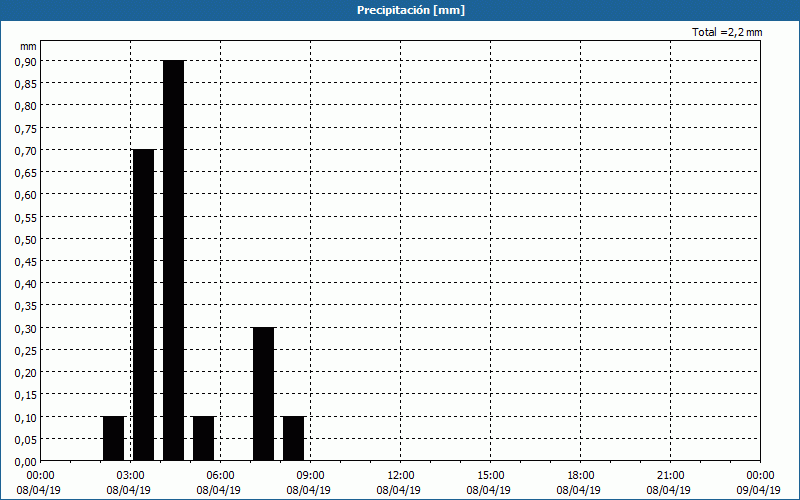Click the 0,15 y-axis label
Screen dimensions: 800x500
[26, 395]
